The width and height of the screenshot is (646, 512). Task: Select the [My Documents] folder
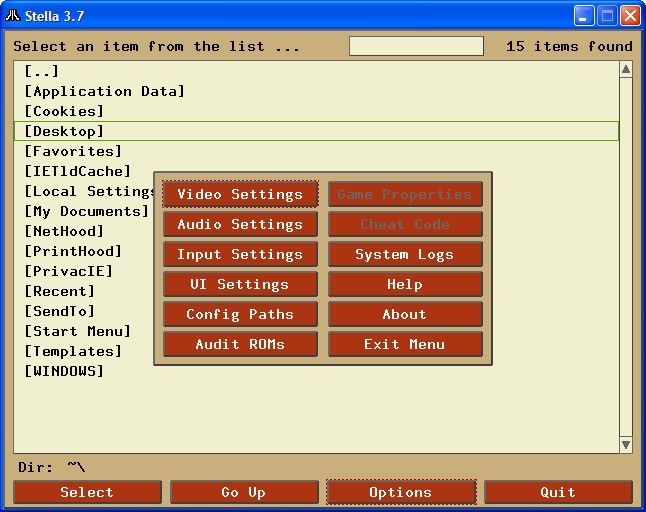tap(87, 211)
